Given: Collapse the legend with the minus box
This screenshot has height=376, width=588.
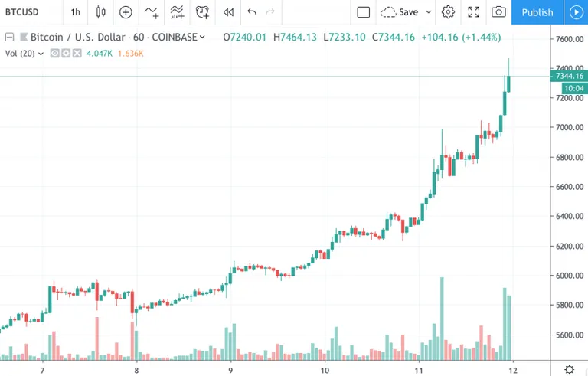Looking at the screenshot, I should point(10,38).
